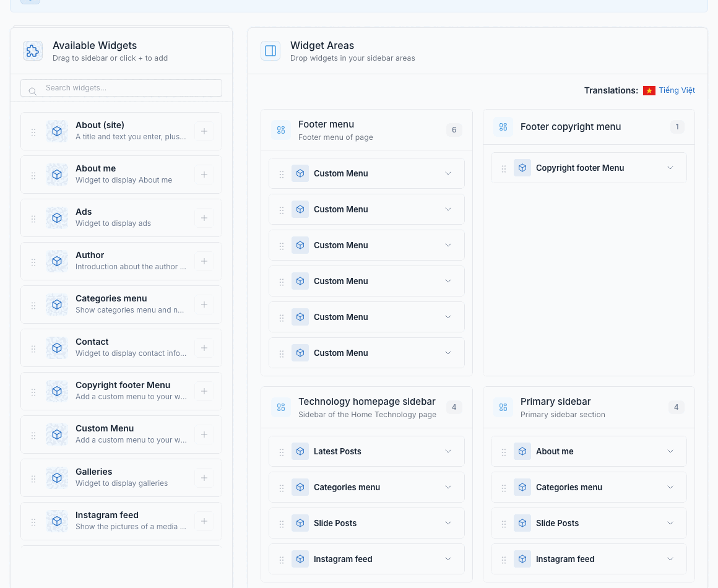Image resolution: width=718 pixels, height=588 pixels.
Task: Click the 'Widget to display galleries' description
Action: pos(122,483)
